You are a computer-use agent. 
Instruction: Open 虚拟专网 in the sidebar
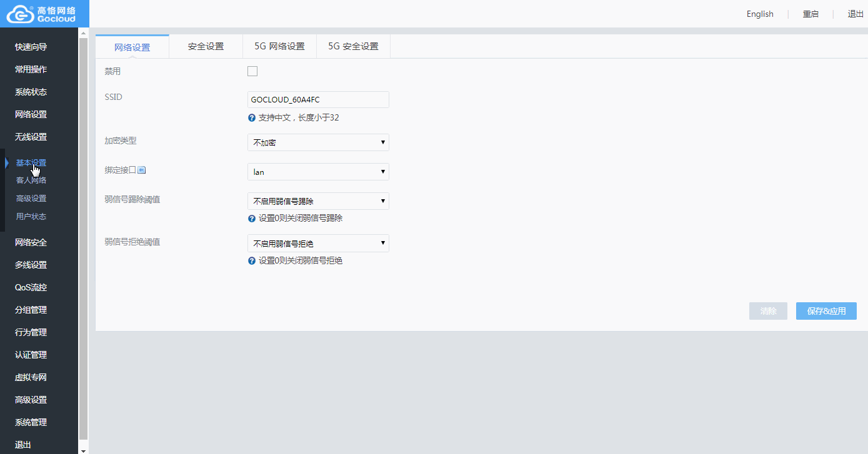tap(31, 377)
